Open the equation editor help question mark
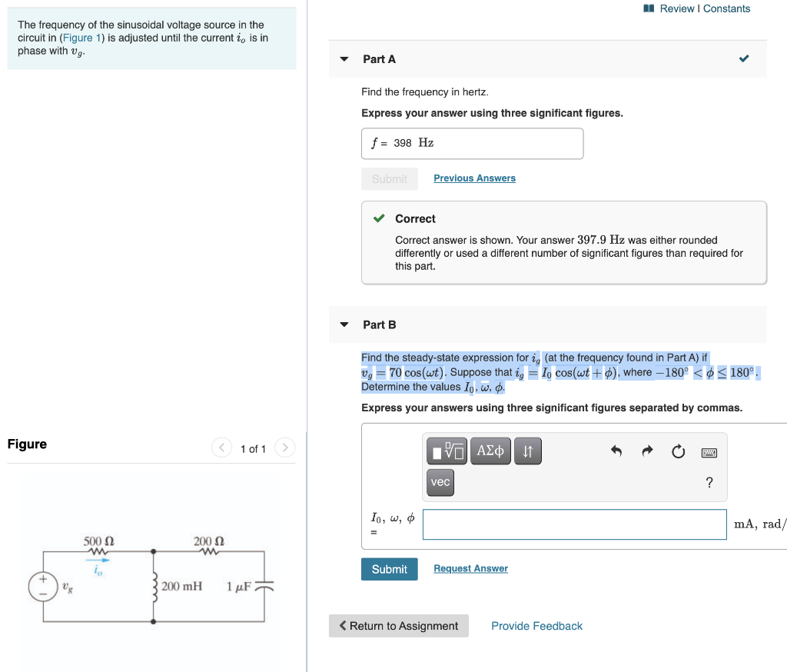The width and height of the screenshot is (787, 672). pyautogui.click(x=709, y=483)
